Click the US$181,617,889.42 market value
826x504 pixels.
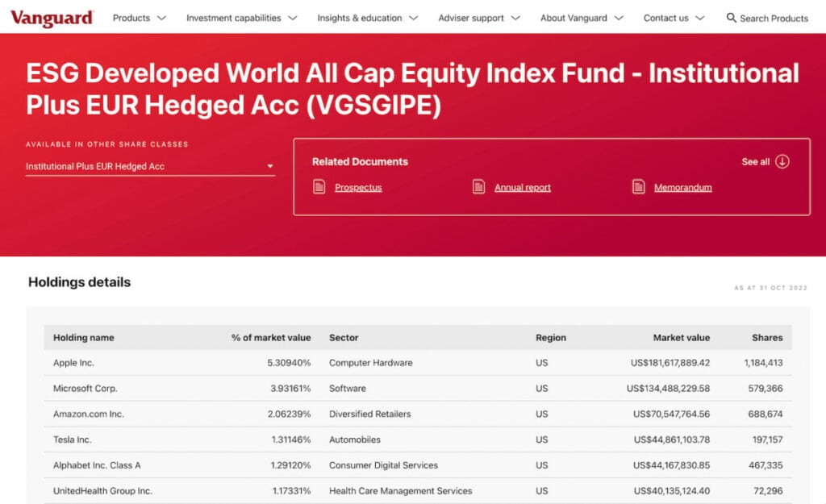pos(670,363)
